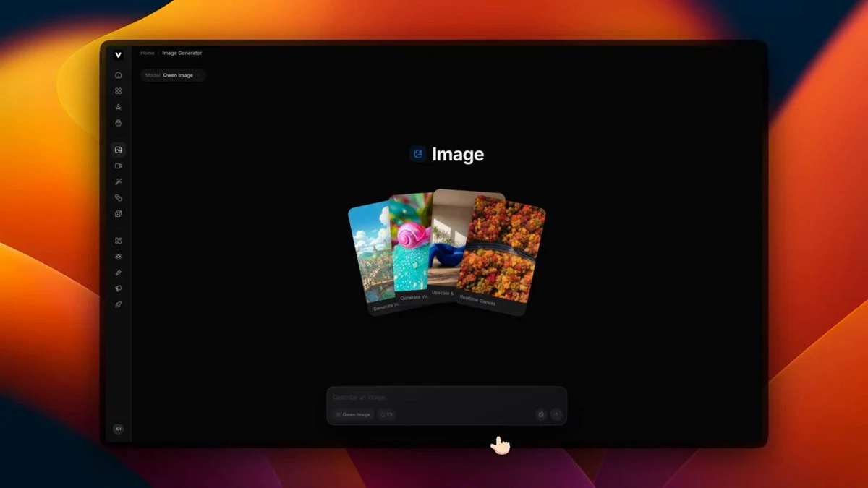Open the rocket sidebar icon
The image size is (868, 488).
click(118, 304)
